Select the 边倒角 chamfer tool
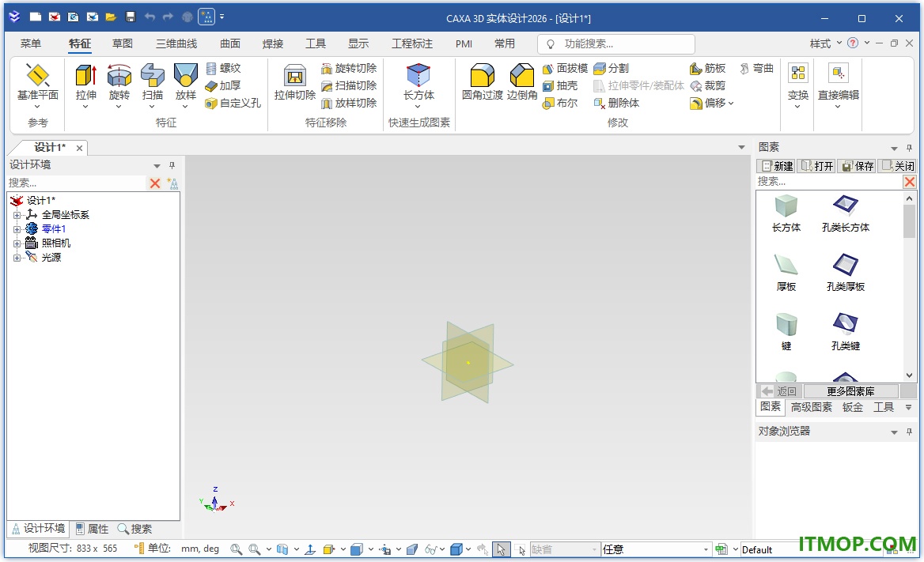Screen dimensions: 924x562 tap(522, 82)
